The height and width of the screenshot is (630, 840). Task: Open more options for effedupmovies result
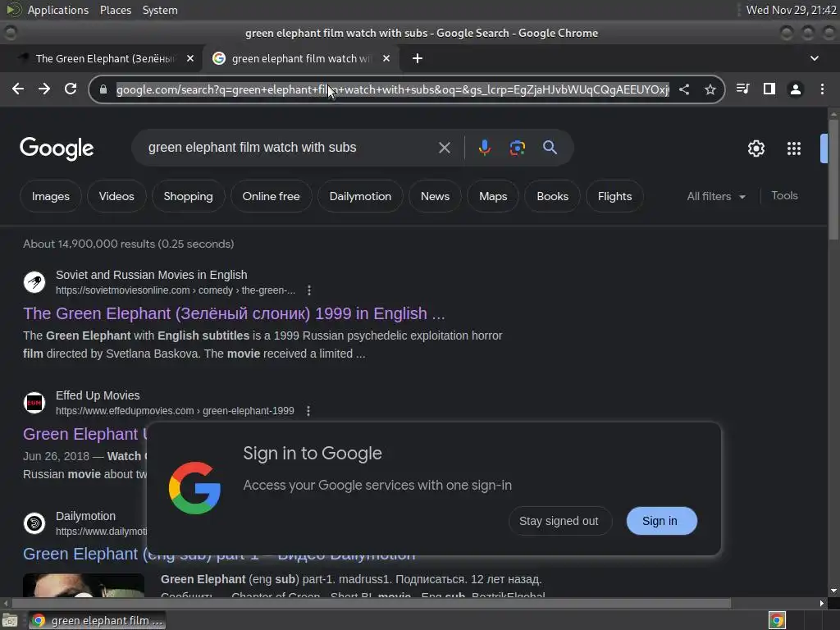tap(308, 411)
